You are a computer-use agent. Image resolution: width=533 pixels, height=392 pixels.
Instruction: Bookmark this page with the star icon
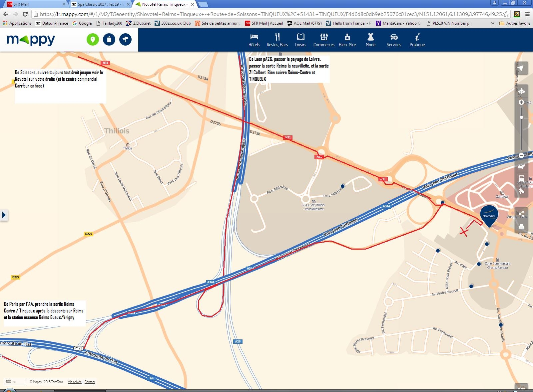(506, 14)
